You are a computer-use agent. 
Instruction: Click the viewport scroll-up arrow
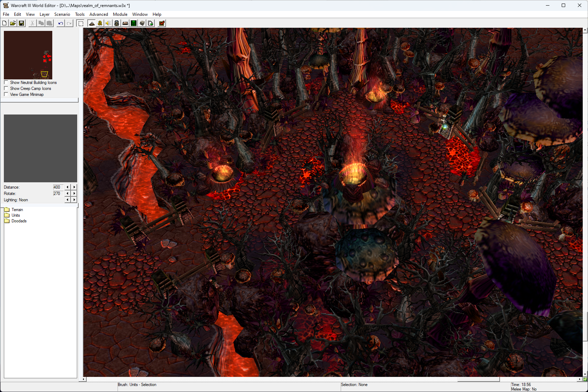click(585, 30)
